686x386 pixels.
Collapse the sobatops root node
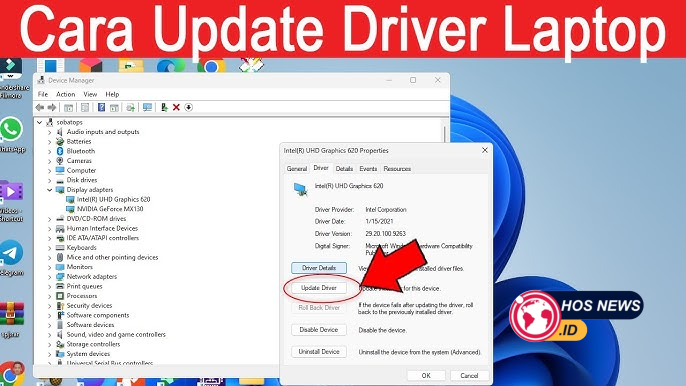click(39, 122)
